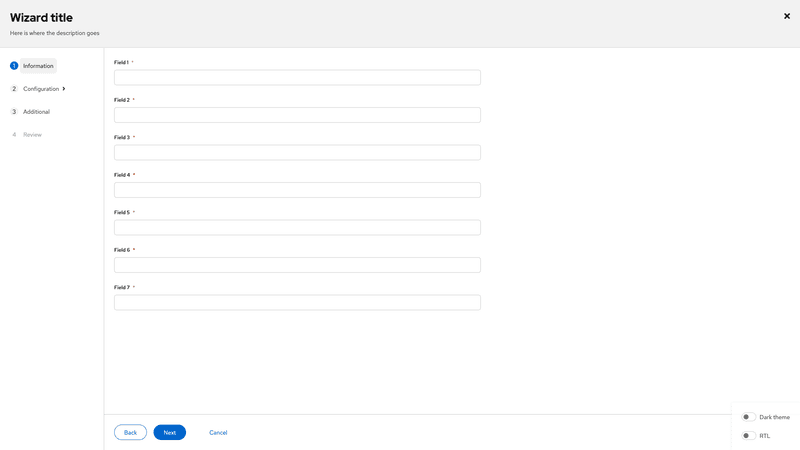Click the Next button

(x=169, y=432)
